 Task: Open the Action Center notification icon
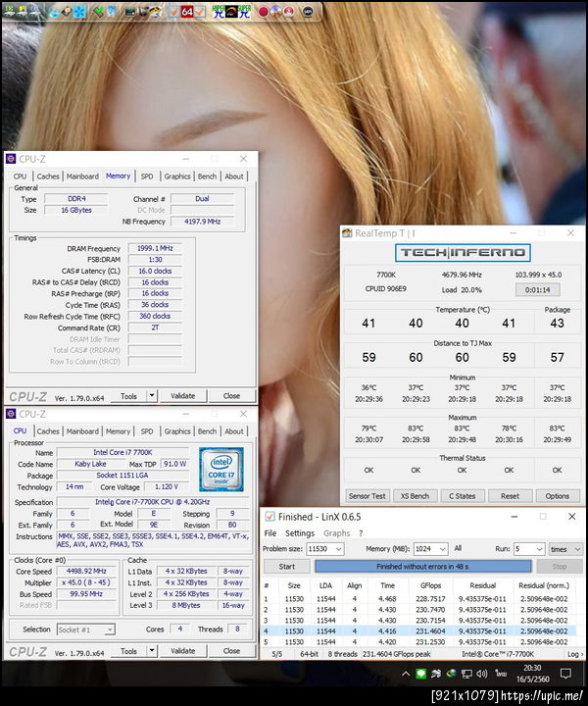click(565, 674)
